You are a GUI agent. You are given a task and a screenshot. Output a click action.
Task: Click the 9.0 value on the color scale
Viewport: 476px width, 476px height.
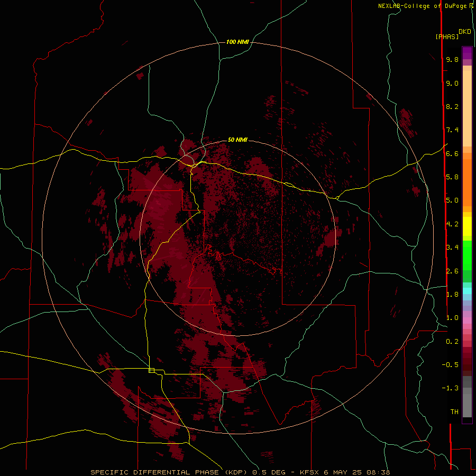[452, 83]
